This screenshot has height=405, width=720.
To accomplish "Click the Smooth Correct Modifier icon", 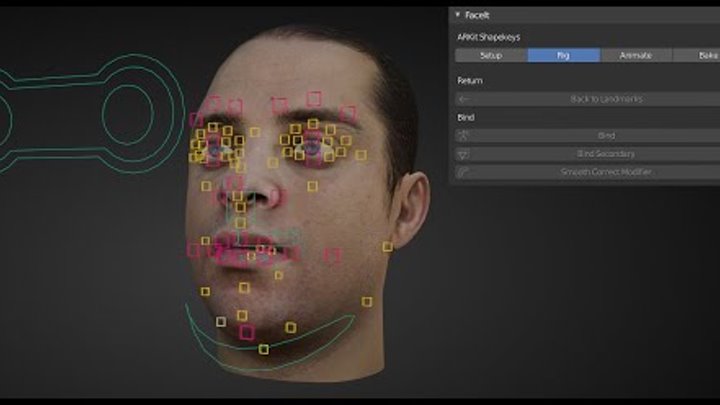I will (463, 172).
